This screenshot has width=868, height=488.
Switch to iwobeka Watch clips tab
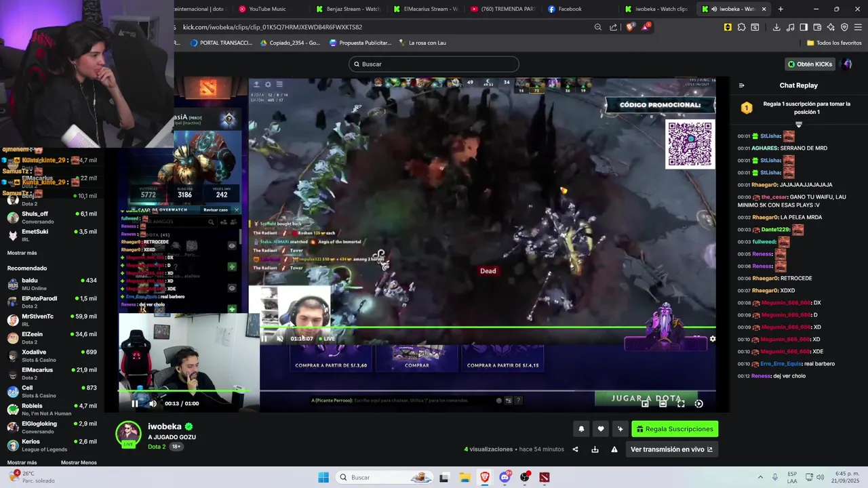coord(656,9)
